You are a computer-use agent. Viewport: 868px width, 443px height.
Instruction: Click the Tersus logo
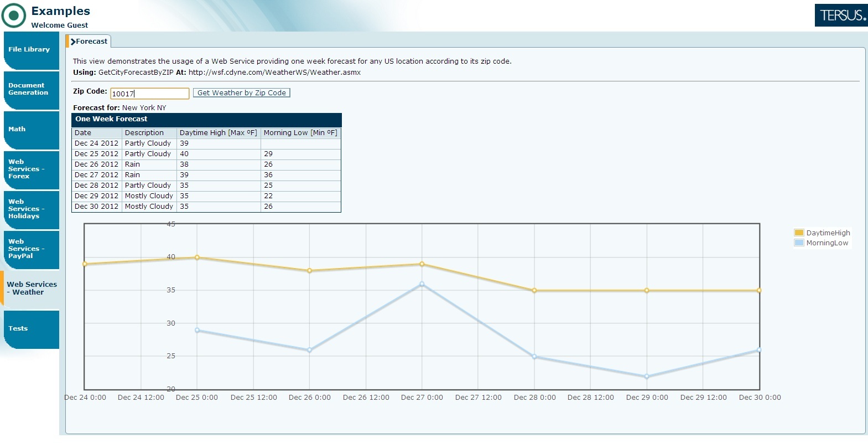pyautogui.click(x=841, y=15)
